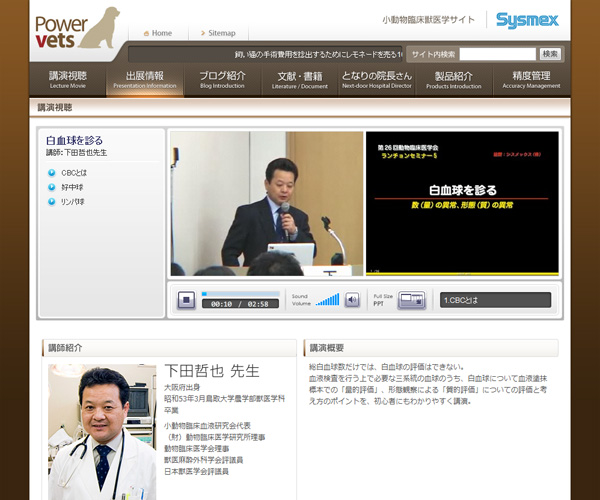Screen dimensions: 600x500
Task: Click the 講演概要 section header
Action: (x=431, y=348)
